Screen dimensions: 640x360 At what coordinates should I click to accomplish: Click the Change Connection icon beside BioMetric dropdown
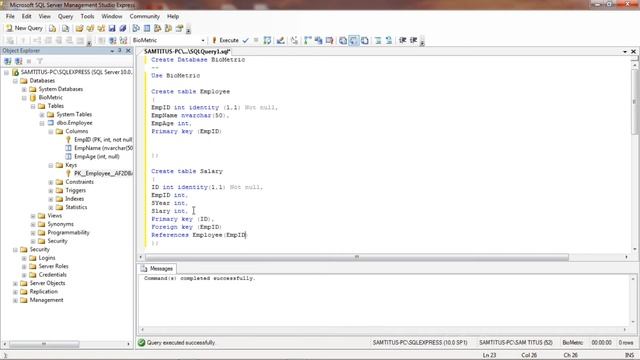tap(123, 40)
